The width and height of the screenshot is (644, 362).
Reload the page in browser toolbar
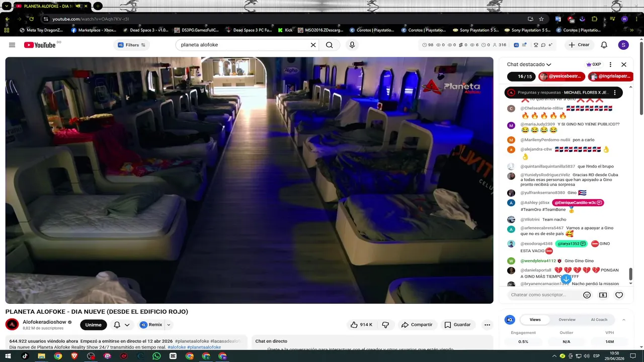pos(31,19)
